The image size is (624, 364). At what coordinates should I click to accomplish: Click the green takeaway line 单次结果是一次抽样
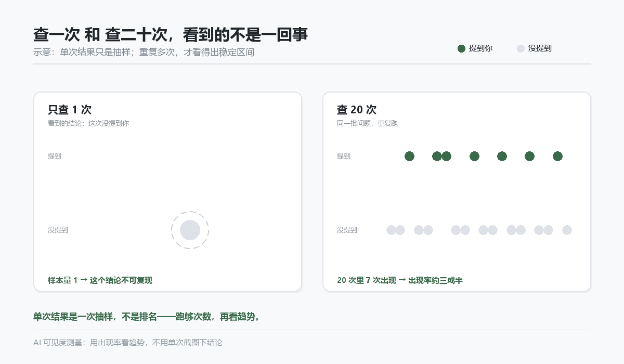point(147,317)
